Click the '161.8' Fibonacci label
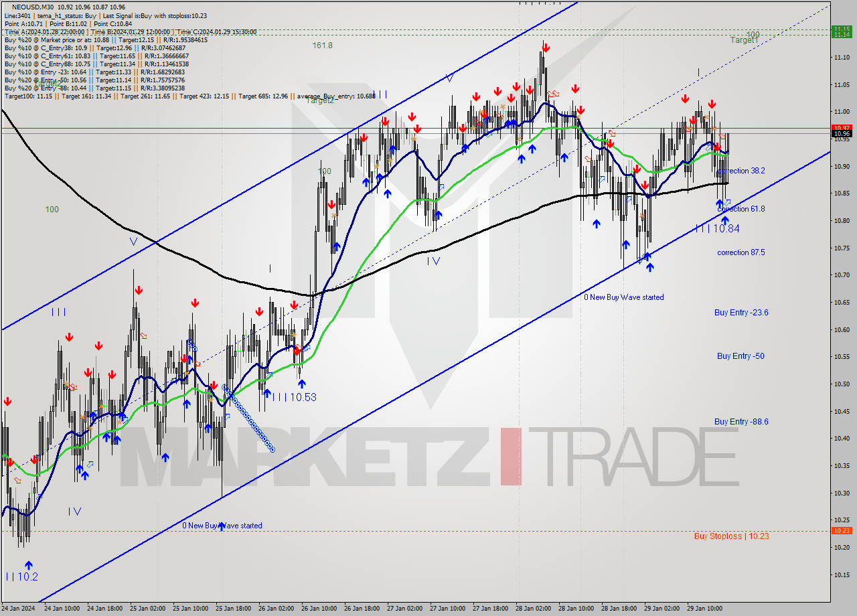This screenshot has width=857, height=616. [322, 45]
